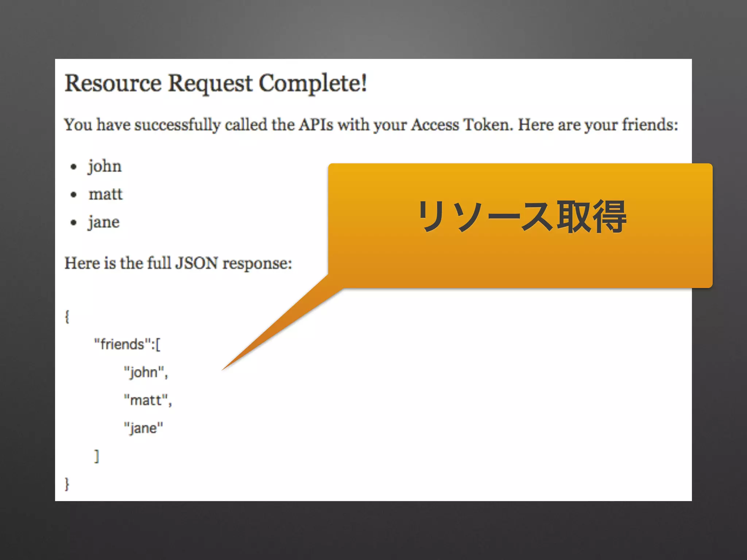Viewport: 747px width, 560px height.
Task: Click 'Here are your friends:' sentence ending
Action: coord(598,125)
